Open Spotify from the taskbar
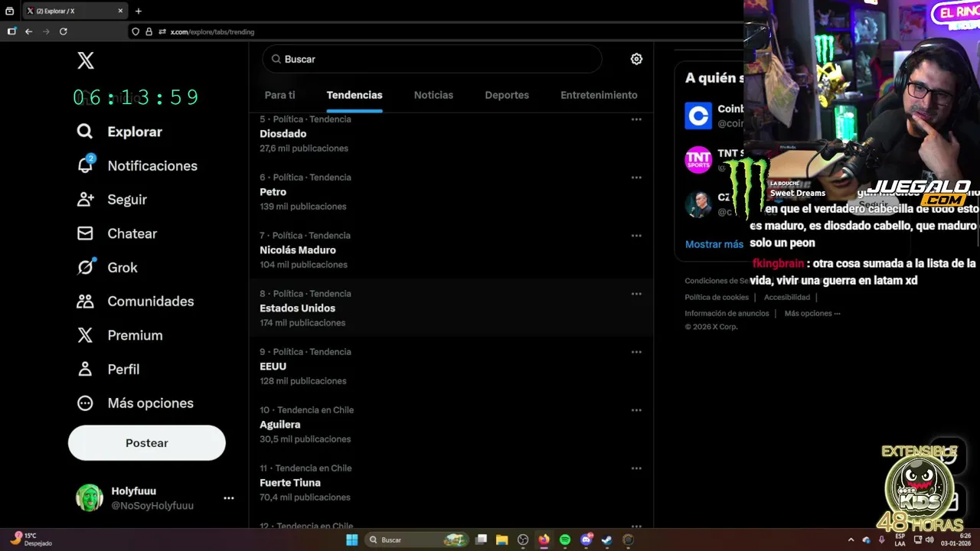Viewport: 980px width, 551px height. pyautogui.click(x=565, y=540)
